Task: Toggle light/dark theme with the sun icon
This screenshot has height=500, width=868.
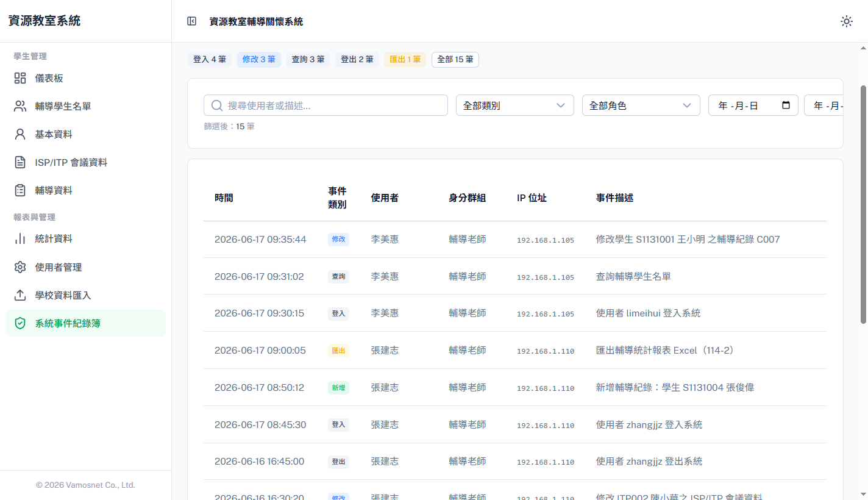Action: click(x=847, y=21)
